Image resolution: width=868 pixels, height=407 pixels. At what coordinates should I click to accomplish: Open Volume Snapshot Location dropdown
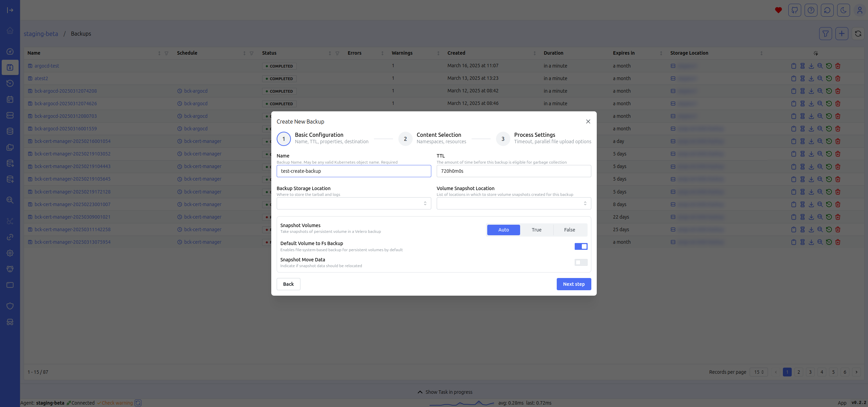point(514,203)
